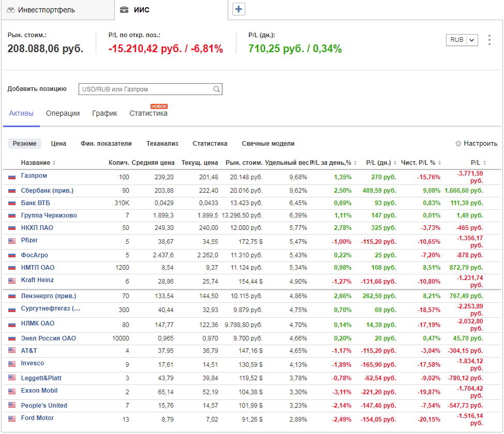Click Банк ВТБ quantity 310K
The width and height of the screenshot is (504, 434).
[x=122, y=203]
